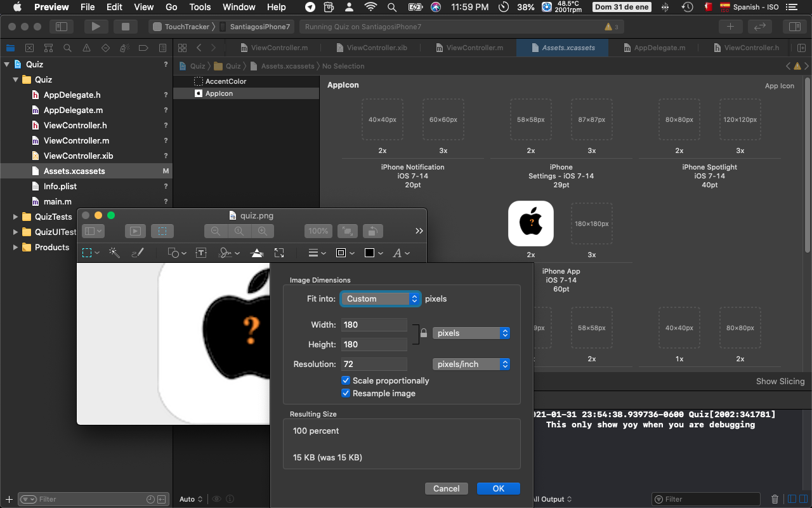The image size is (812, 508).
Task: Switch to the ViewController.h tab
Action: coord(745,48)
